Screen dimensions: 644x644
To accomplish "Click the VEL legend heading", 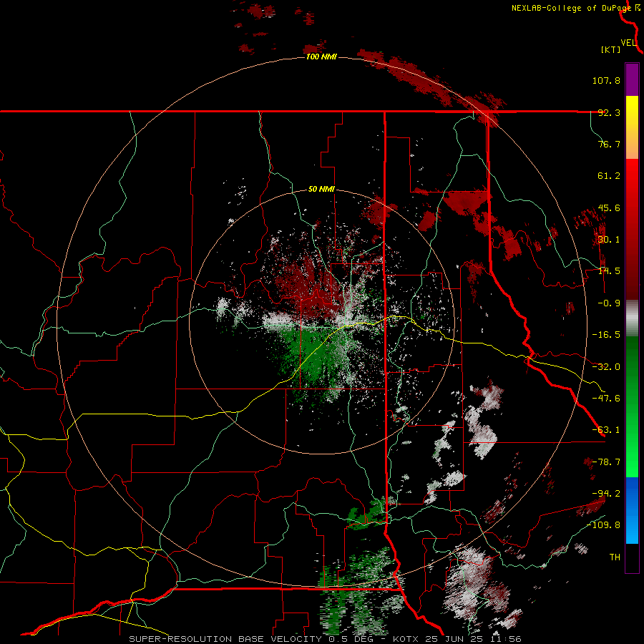I will point(629,43).
